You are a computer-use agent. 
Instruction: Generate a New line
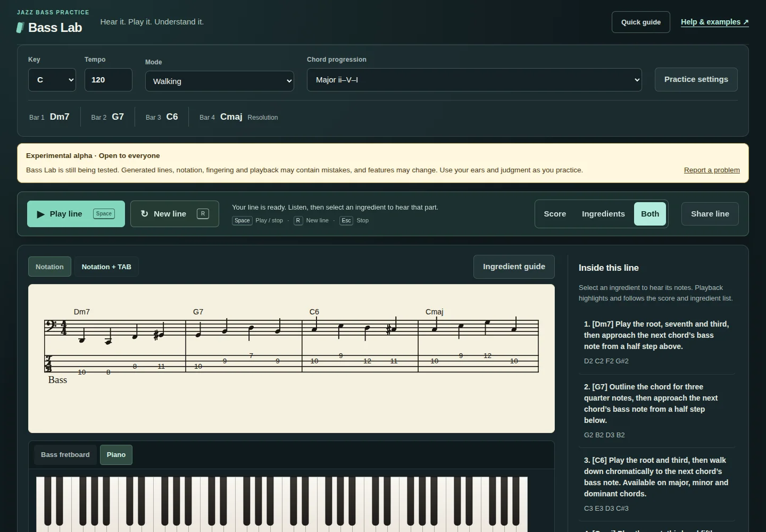(x=174, y=214)
